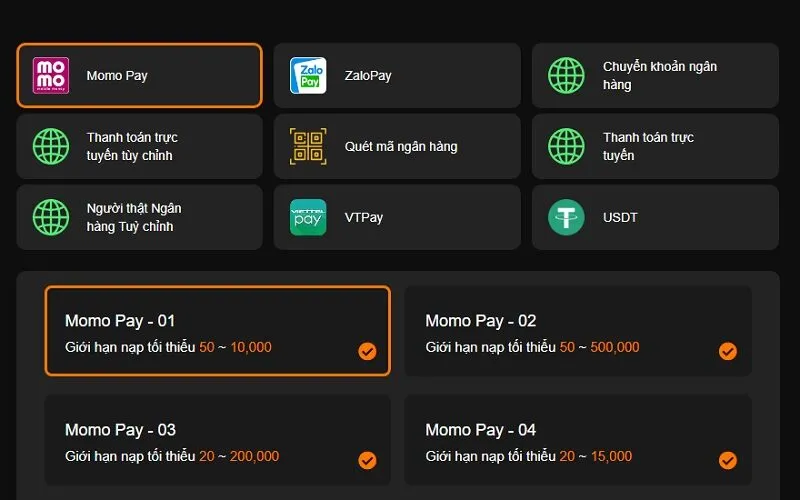Toggle the checkmark on Momo Pay - 03
The image size is (800, 500).
[x=367, y=460]
